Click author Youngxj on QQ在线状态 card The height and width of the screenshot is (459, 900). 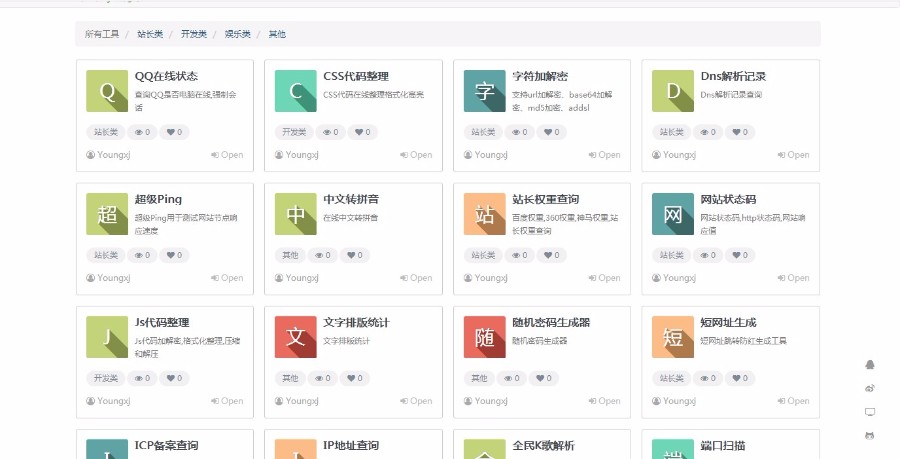tap(108, 155)
